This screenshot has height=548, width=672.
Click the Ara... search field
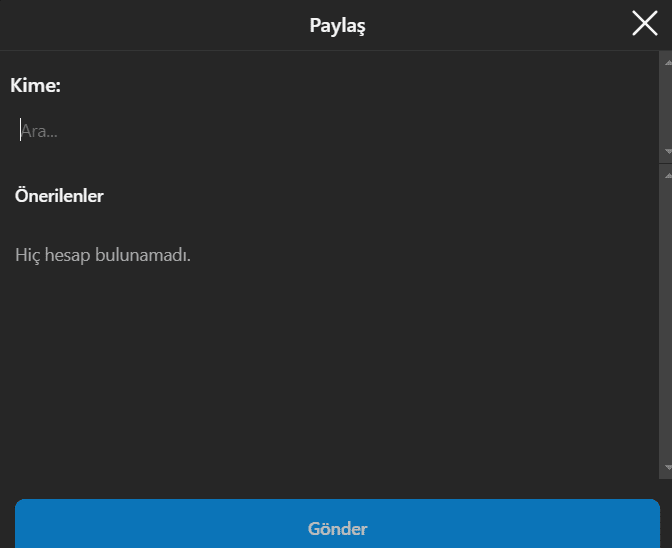(334, 130)
